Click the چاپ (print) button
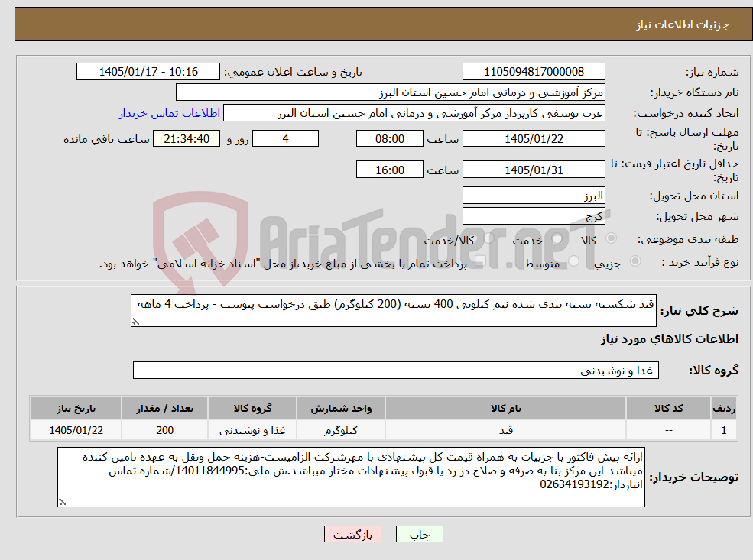 click(x=419, y=534)
